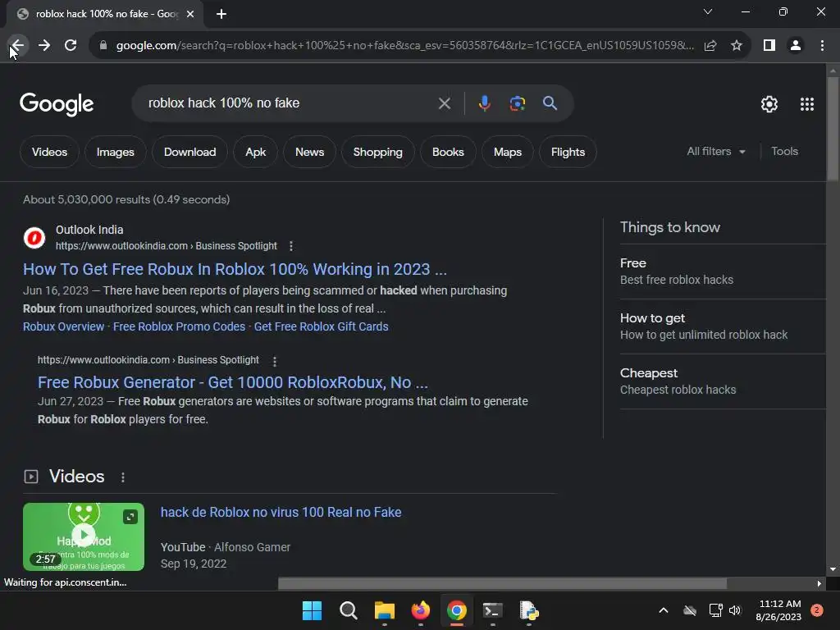Viewport: 840px width, 630px height.
Task: Open the tab search chevron in title bar
Action: point(708,11)
